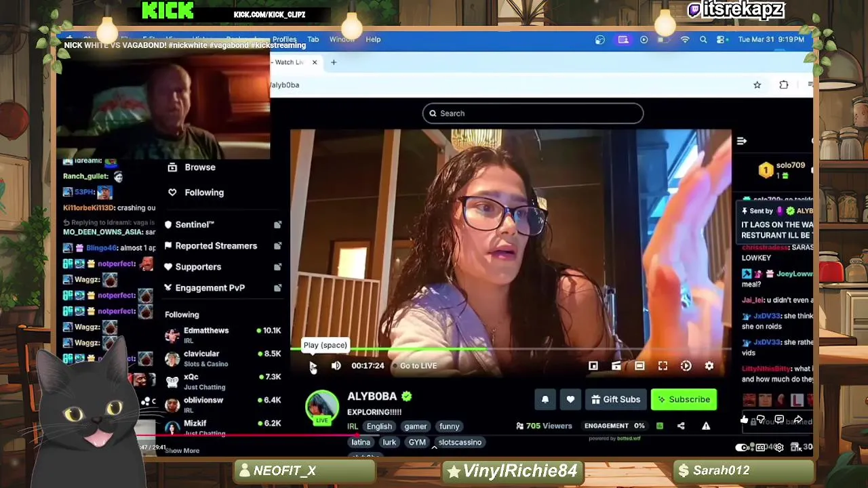
Task: Select the funny tag
Action: pos(449,426)
